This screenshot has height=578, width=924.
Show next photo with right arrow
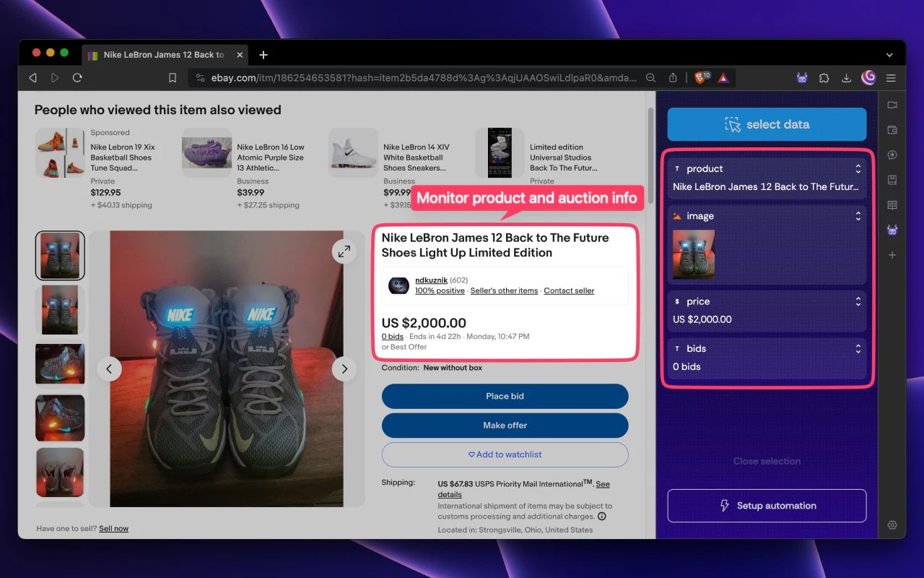344,369
